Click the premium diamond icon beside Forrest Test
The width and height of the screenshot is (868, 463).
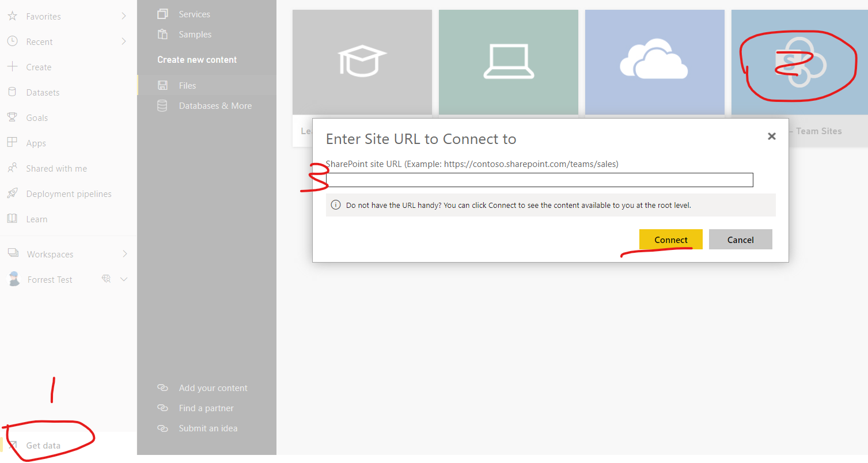tap(106, 279)
